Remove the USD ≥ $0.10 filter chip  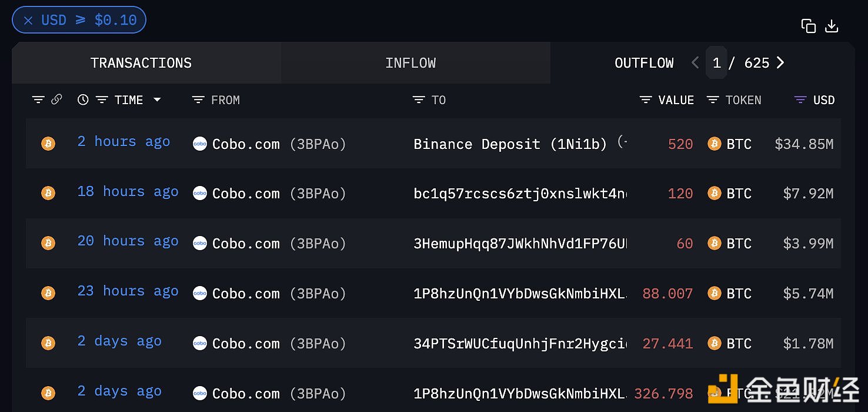tap(28, 21)
